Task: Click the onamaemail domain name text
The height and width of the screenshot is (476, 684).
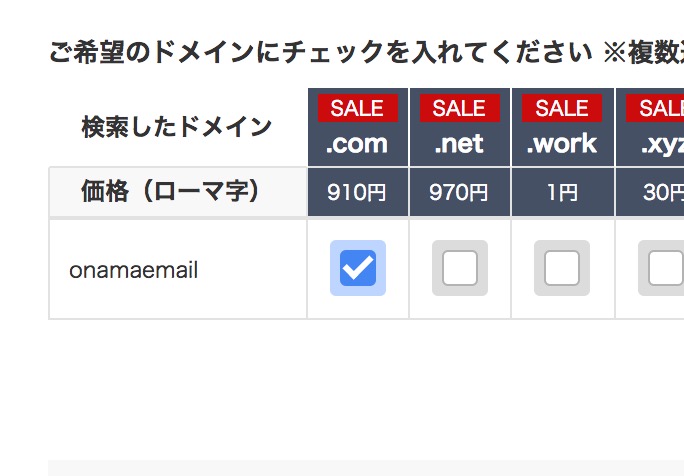Action: (133, 270)
